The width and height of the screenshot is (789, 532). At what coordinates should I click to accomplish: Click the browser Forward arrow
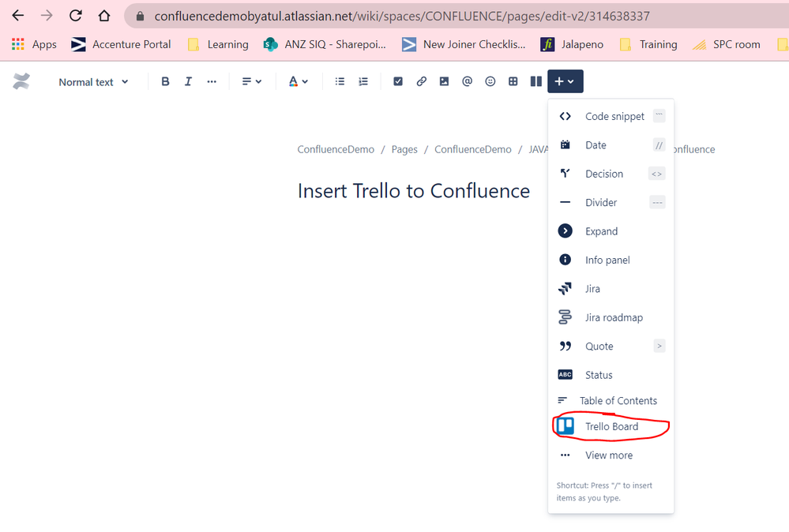tap(47, 16)
